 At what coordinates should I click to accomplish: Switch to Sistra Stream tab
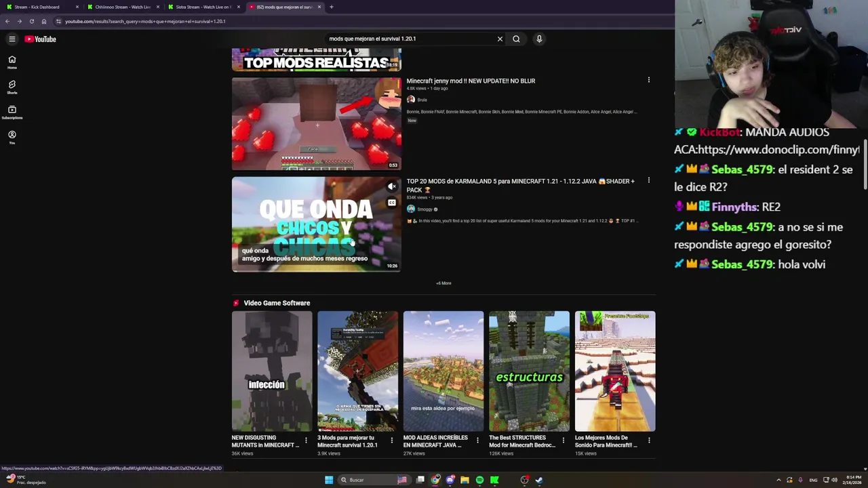coord(203,7)
